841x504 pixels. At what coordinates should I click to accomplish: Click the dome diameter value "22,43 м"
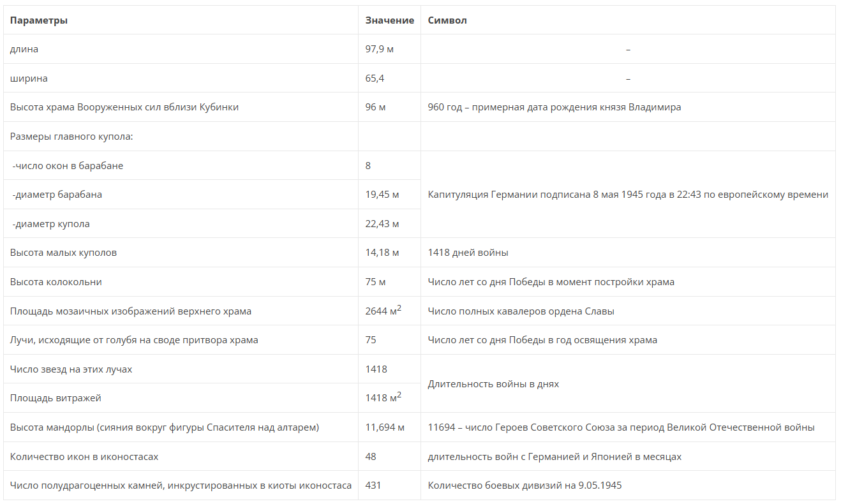click(382, 224)
